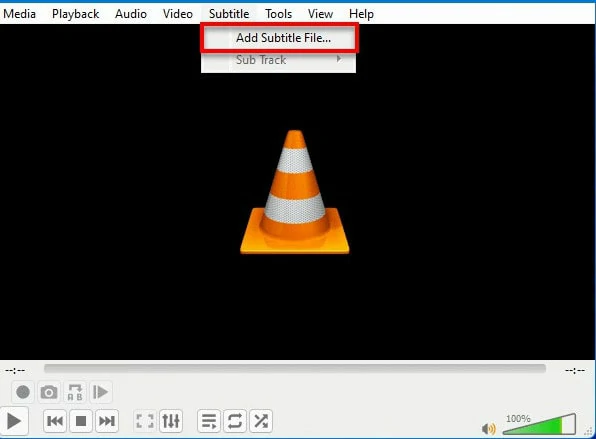Viewport: 596px width, 439px height.
Task: Enable random shuffle playback
Action: [261, 421]
